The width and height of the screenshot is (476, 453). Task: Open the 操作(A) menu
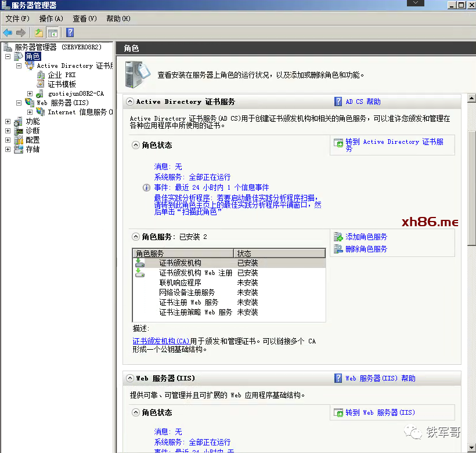(51, 19)
